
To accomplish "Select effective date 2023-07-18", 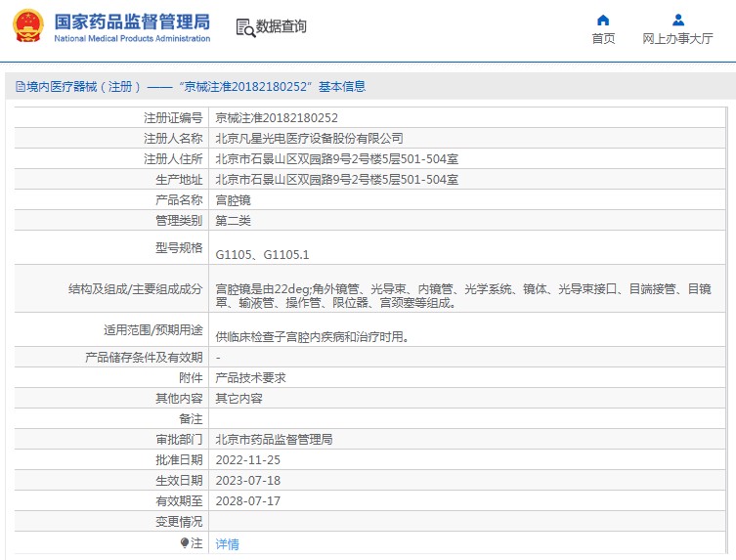I will click(248, 481).
